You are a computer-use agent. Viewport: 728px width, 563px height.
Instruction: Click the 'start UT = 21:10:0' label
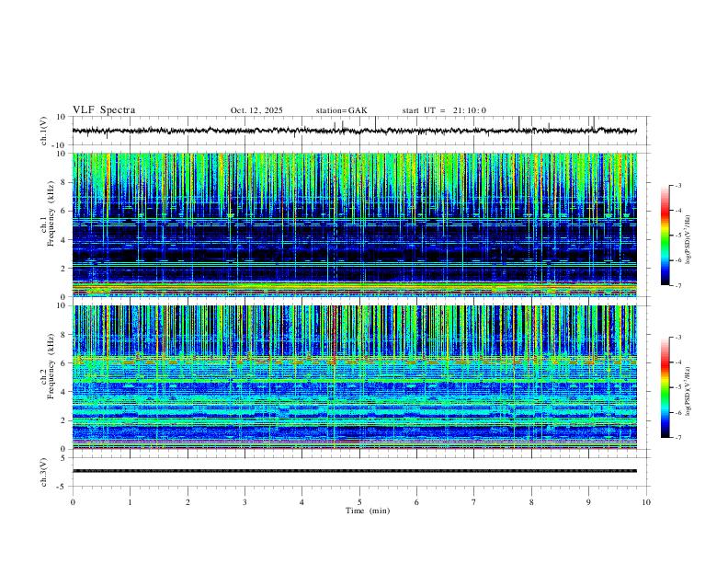(444, 110)
